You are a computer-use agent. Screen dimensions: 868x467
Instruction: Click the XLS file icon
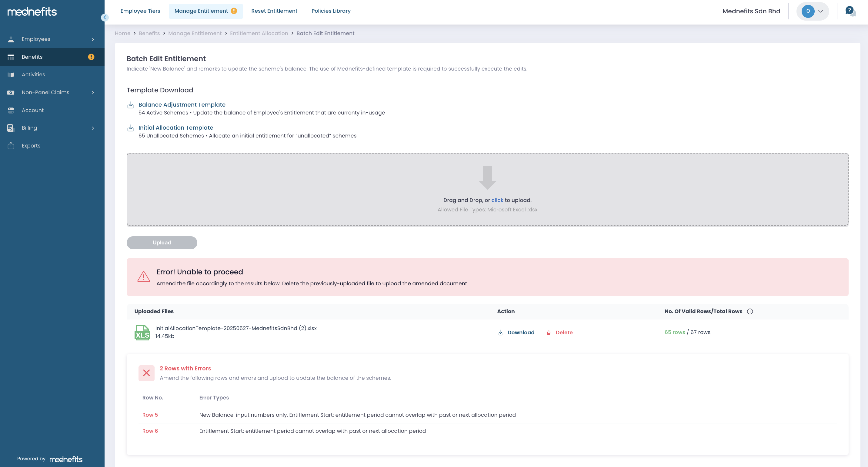pyautogui.click(x=142, y=332)
